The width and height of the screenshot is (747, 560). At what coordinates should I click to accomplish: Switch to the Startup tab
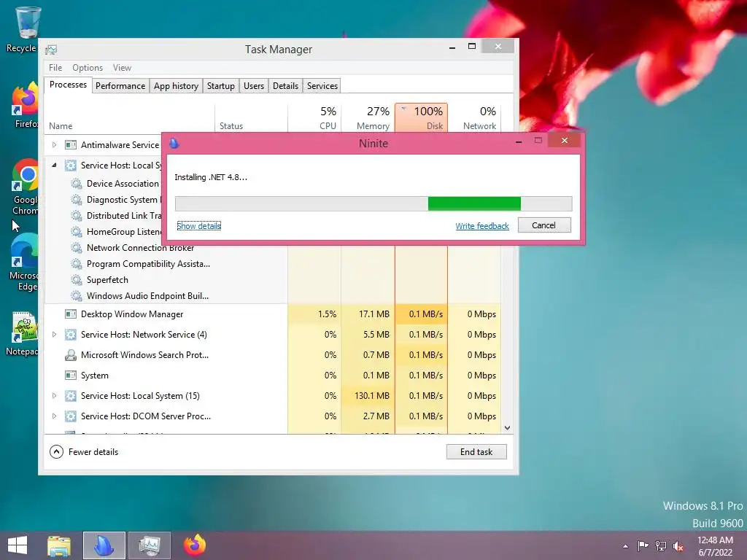[220, 86]
